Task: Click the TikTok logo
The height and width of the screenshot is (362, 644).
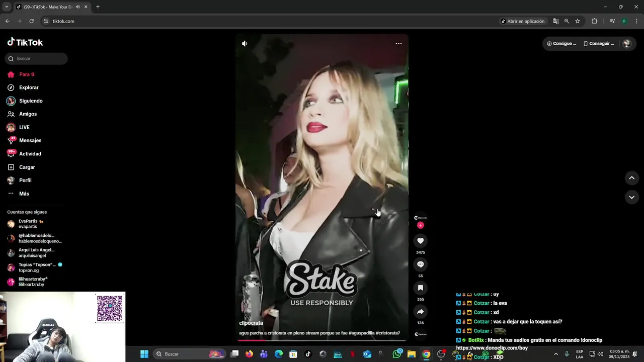Action: 25,42
